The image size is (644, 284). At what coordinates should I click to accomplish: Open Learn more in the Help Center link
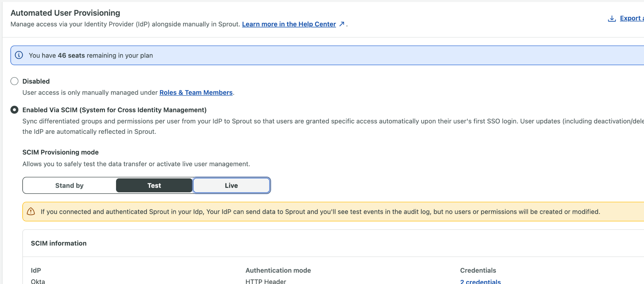289,24
